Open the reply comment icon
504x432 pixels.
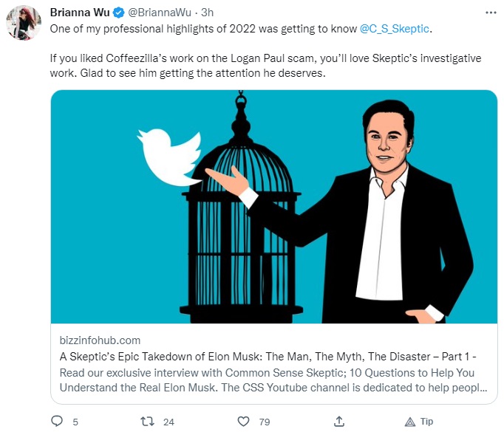point(57,421)
